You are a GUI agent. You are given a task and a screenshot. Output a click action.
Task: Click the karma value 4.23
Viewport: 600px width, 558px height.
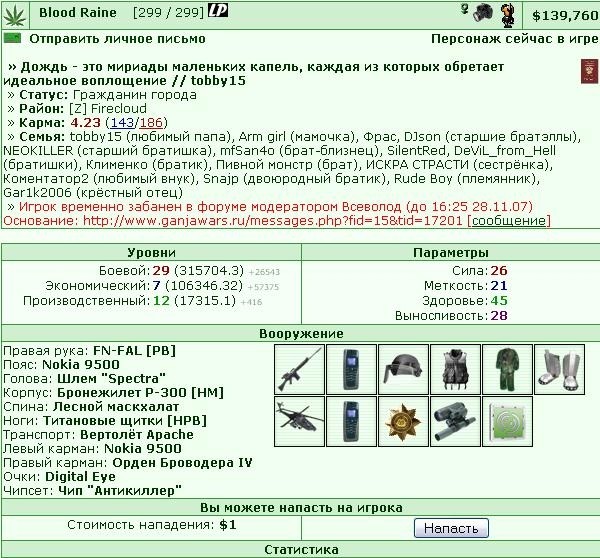coord(86,122)
